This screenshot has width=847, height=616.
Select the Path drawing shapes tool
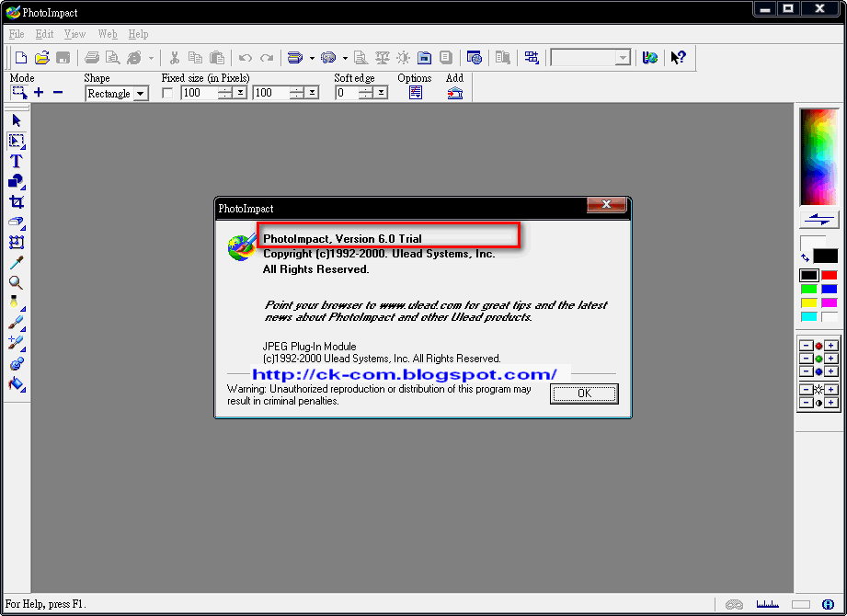(17, 181)
